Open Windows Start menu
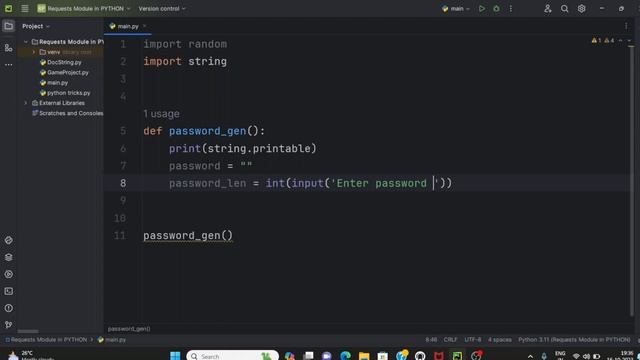This screenshot has width=640, height=360. (175, 356)
